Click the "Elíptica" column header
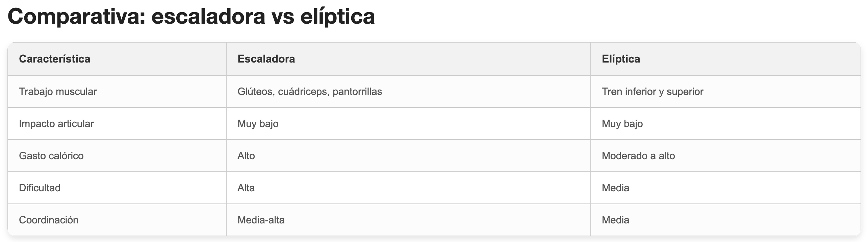 [x=620, y=59]
